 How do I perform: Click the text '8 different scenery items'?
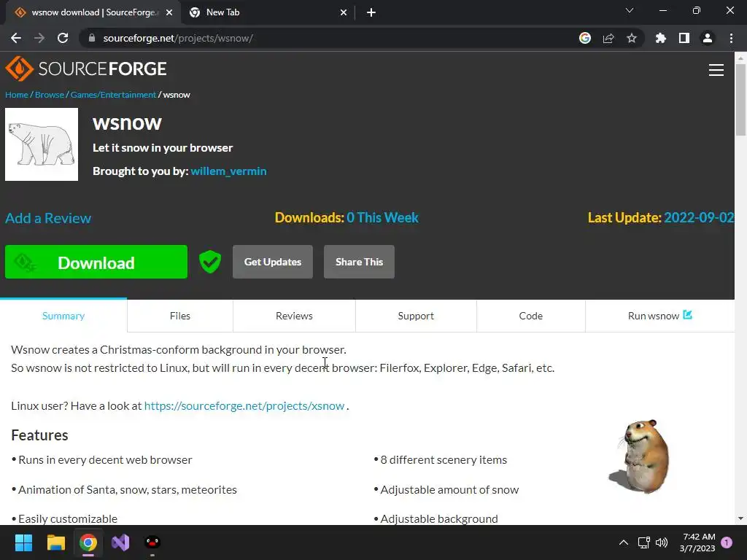[444, 460]
